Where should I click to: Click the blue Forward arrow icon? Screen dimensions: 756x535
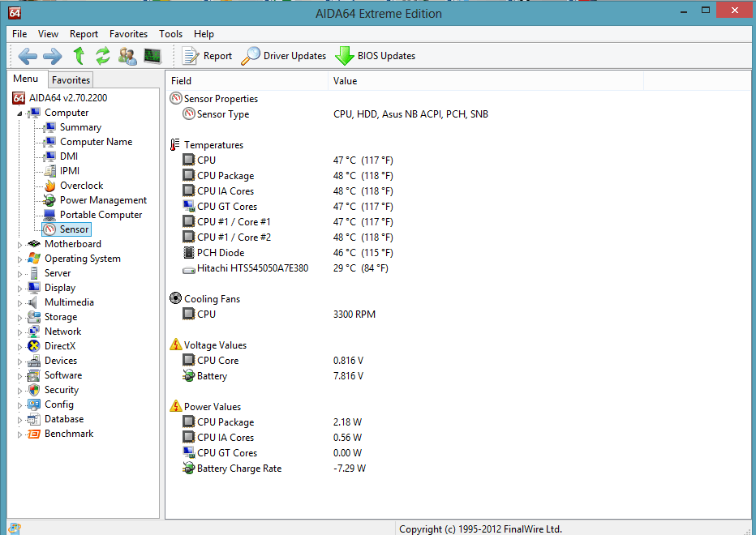pyautogui.click(x=53, y=56)
